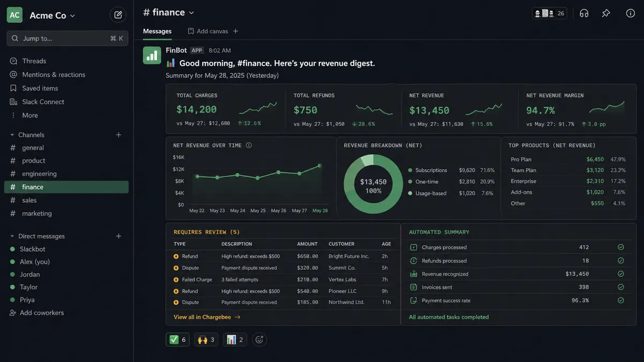Click the Pro Plan product row
The height and width of the screenshot is (362, 644).
coord(568,159)
